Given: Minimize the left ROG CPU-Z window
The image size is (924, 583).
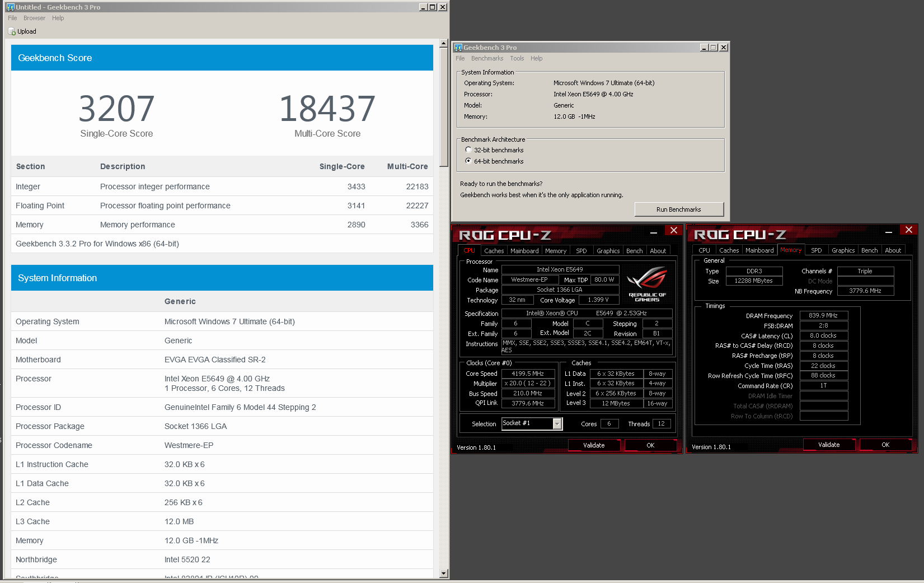Looking at the screenshot, I should click(x=653, y=231).
